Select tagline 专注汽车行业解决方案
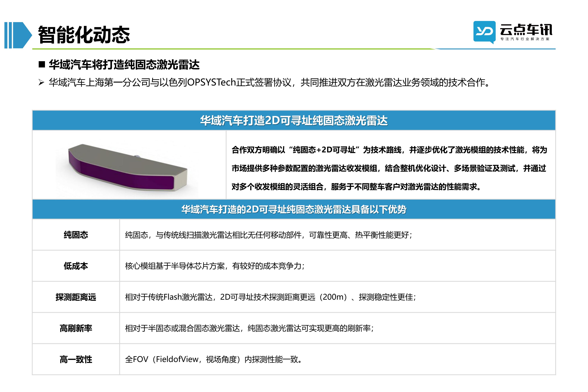This screenshot has height=392, width=588. coord(525,39)
